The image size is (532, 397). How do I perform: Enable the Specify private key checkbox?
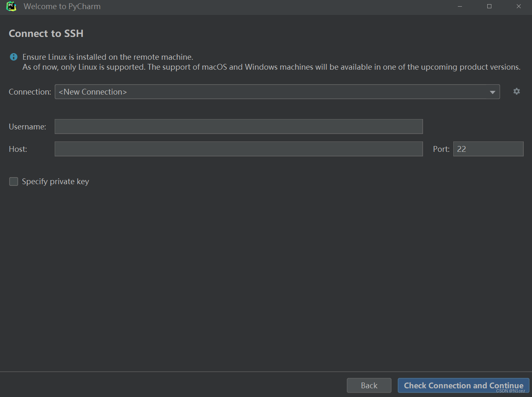[13, 181]
